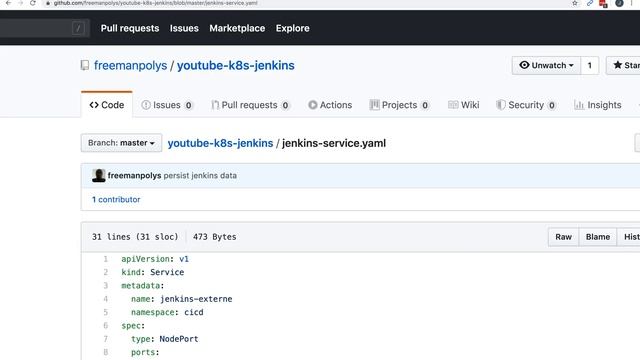This screenshot has width=640, height=360.
Task: Open Pull requests in the top navigation
Action: (x=130, y=28)
